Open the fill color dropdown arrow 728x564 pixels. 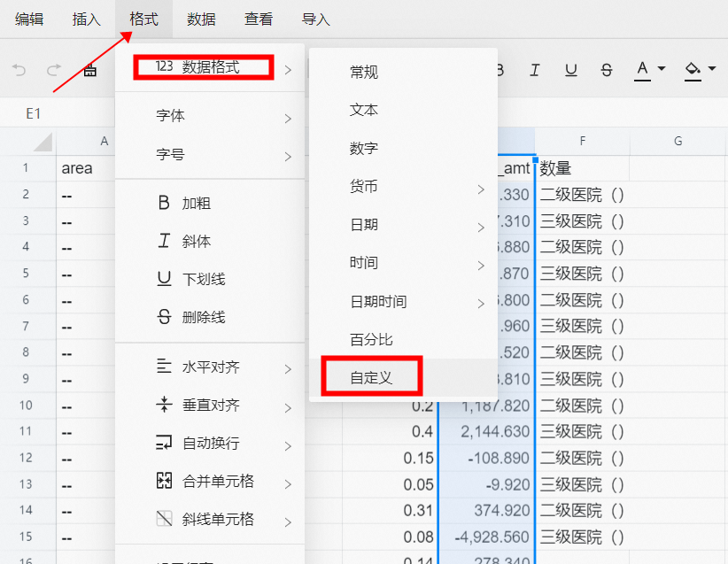(x=712, y=70)
